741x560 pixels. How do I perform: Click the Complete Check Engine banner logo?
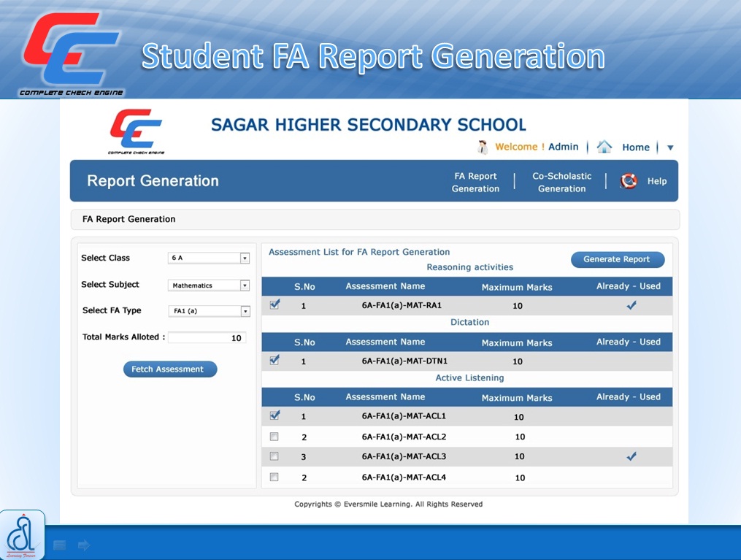(x=72, y=53)
